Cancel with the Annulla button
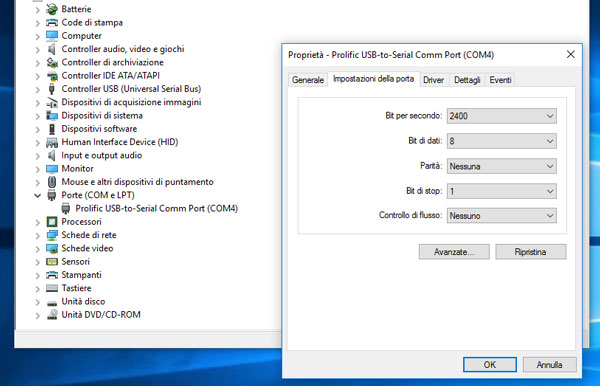The width and height of the screenshot is (600, 386). pos(549,365)
